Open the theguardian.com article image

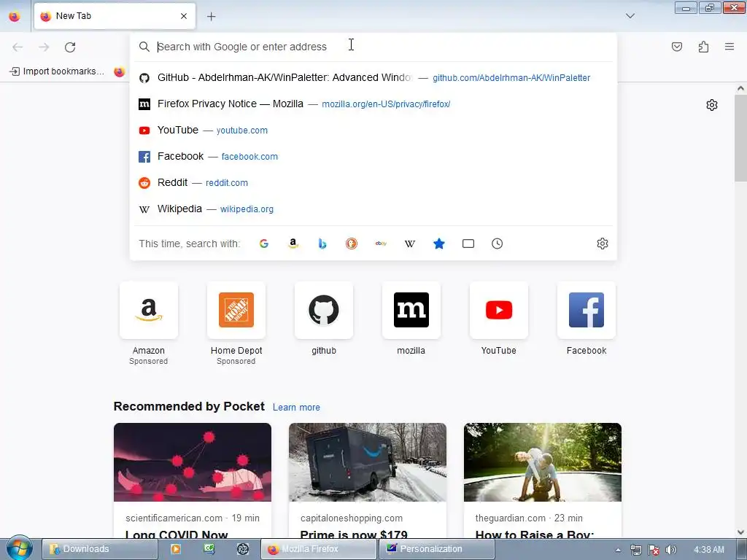[543, 462]
